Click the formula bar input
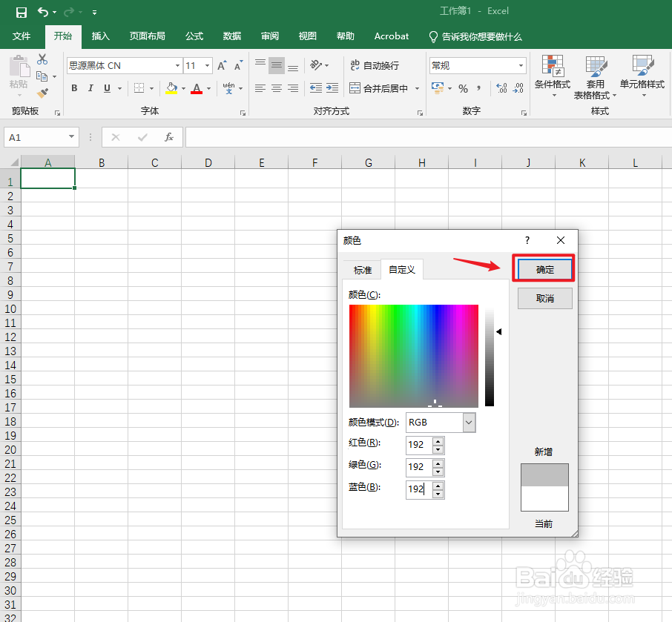 [429, 137]
